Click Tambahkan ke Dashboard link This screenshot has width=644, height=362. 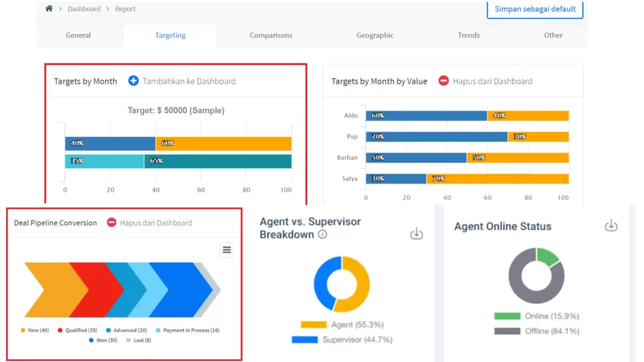click(189, 81)
